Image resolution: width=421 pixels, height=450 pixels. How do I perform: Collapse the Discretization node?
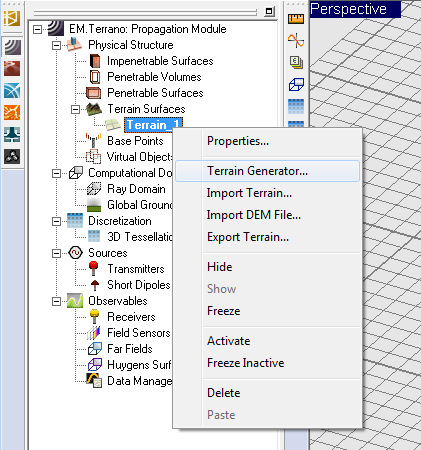[57, 221]
